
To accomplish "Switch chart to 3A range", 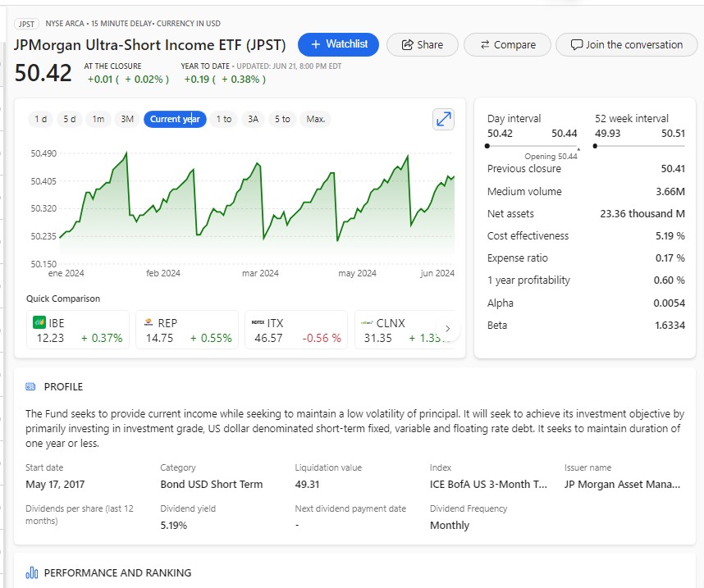I will [x=254, y=119].
